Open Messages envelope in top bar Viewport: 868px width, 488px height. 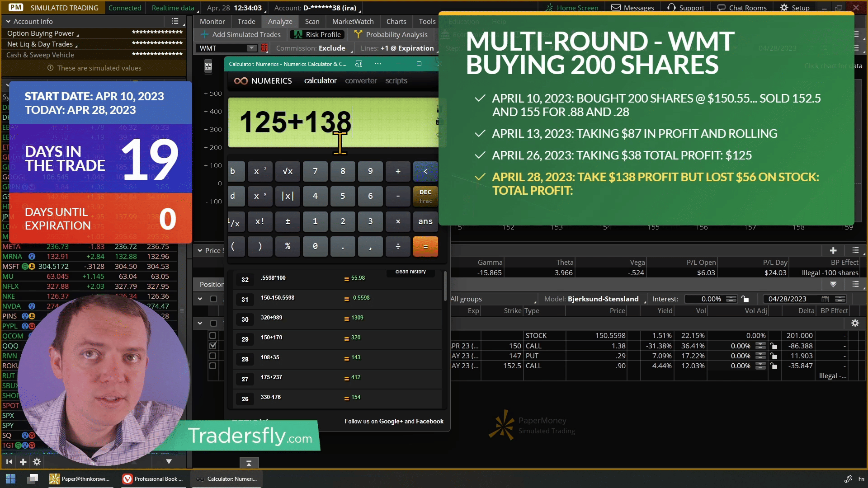click(x=632, y=8)
